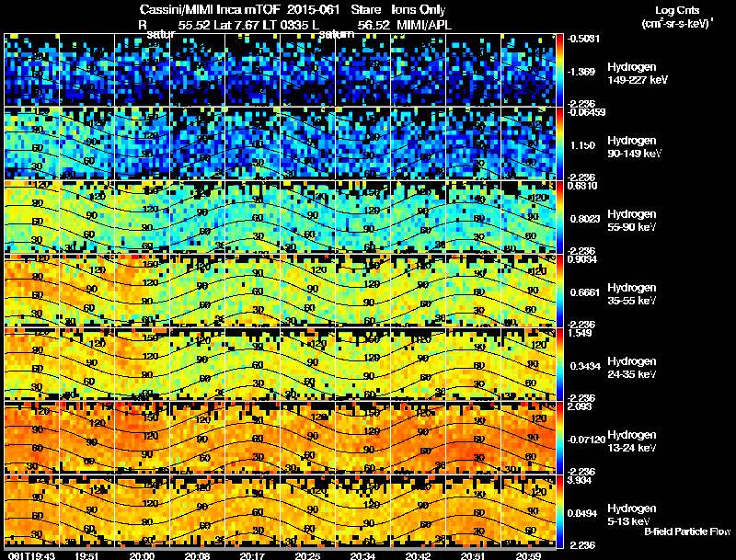This screenshot has width=736, height=560.
Task: Click the 'Hydrogen 13-24 keV' label
Action: (632, 441)
